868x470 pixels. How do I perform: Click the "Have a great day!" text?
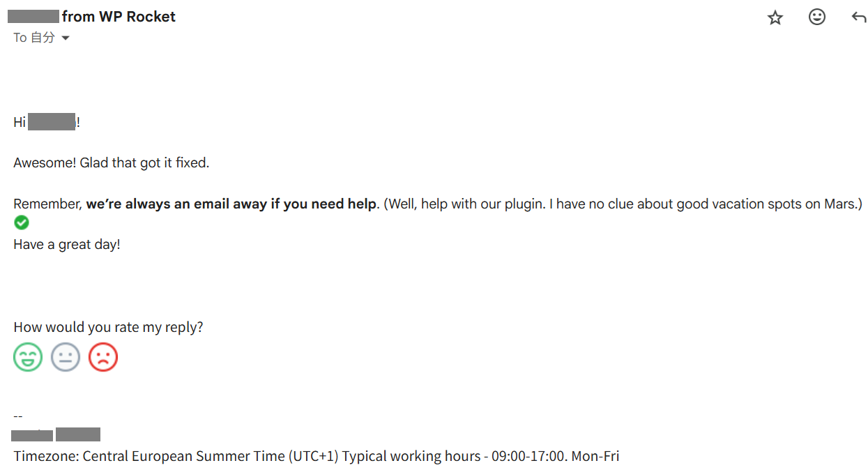click(67, 245)
